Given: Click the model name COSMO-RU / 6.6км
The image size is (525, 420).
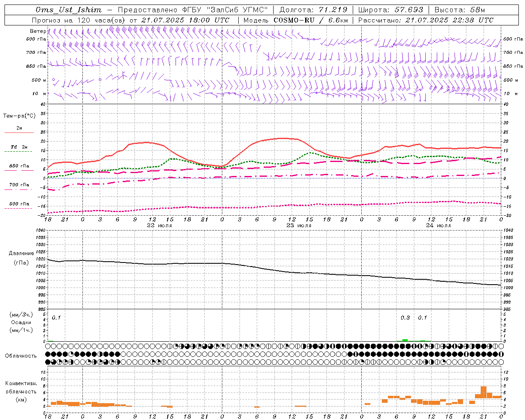Looking at the screenshot, I should 311,20.
